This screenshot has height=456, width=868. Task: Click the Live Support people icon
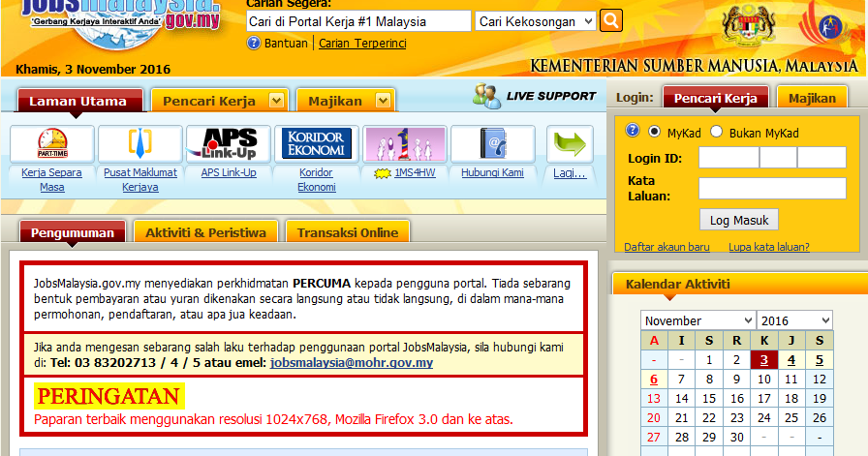coord(486,96)
